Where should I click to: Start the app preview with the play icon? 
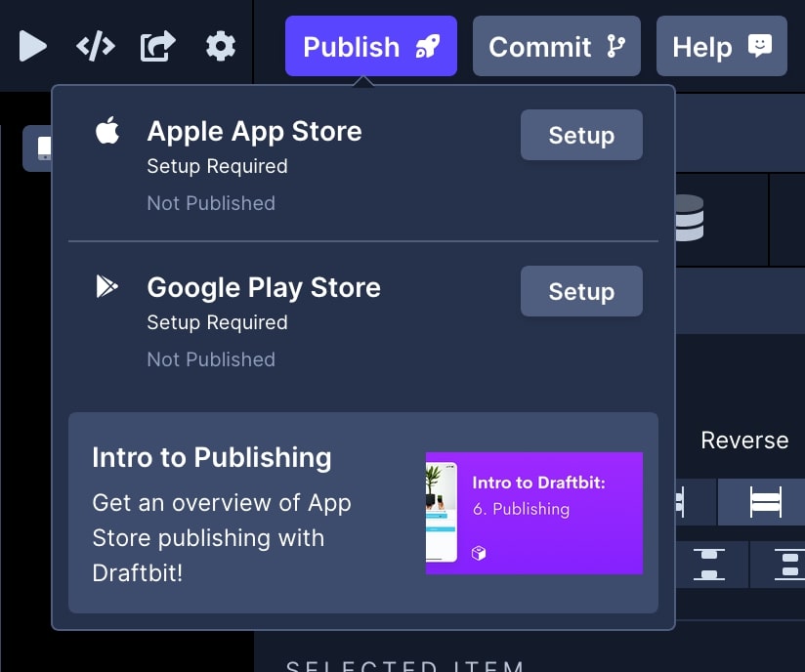tap(32, 46)
